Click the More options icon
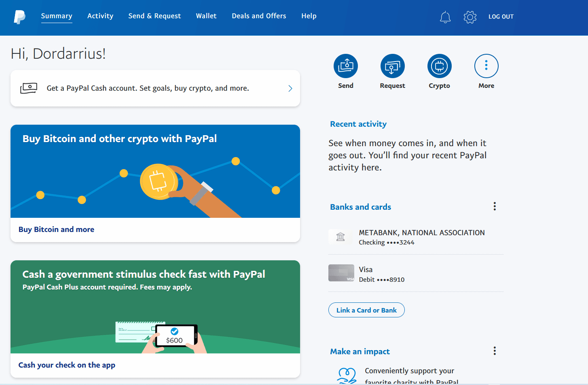The width and height of the screenshot is (588, 385). pyautogui.click(x=486, y=66)
